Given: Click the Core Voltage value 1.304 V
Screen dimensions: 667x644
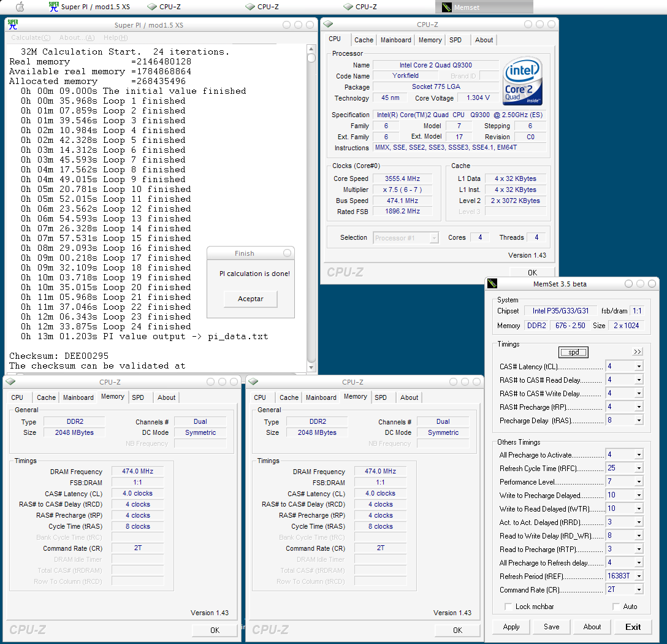Looking at the screenshot, I should (478, 98).
